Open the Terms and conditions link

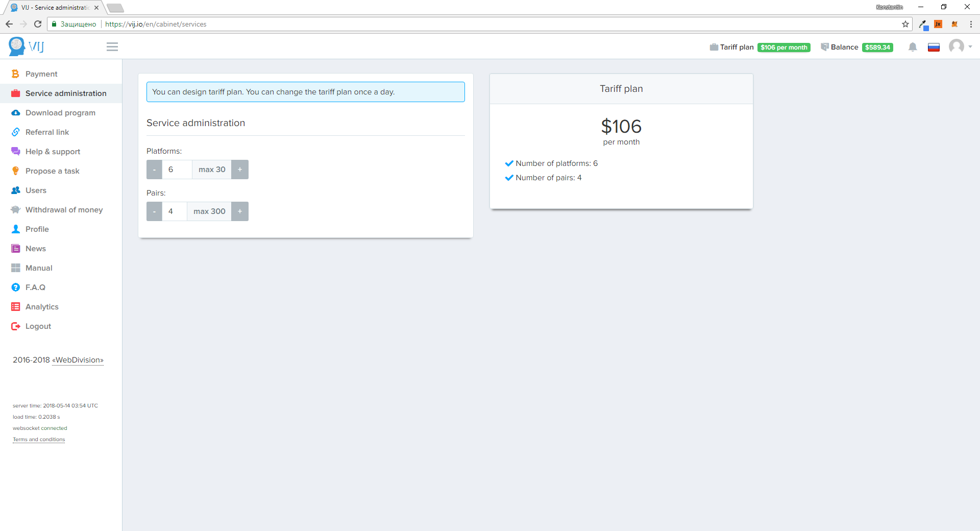pyautogui.click(x=39, y=440)
